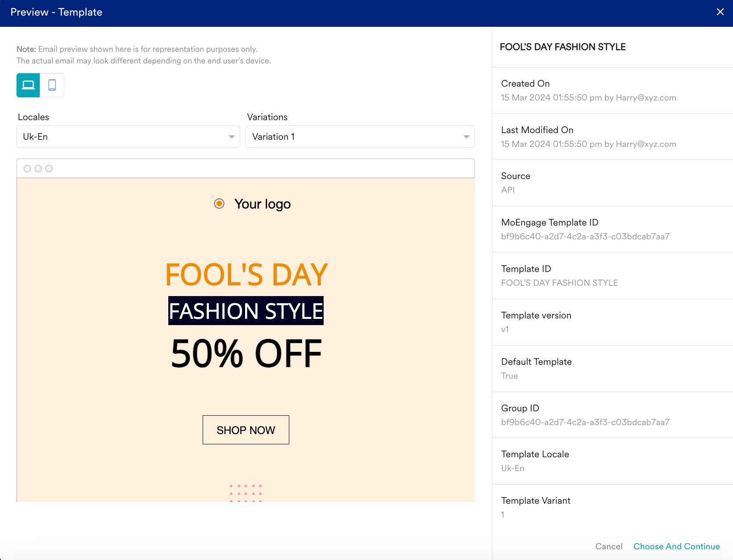Screen dimensions: 733x560
Task: Click the MoEngage Template ID value
Action: [x=585, y=236]
